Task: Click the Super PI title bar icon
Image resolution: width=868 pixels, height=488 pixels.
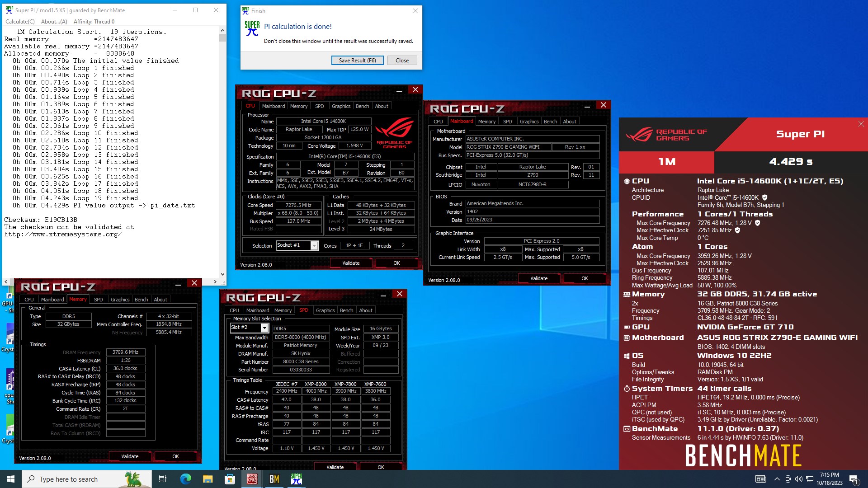Action: point(9,10)
